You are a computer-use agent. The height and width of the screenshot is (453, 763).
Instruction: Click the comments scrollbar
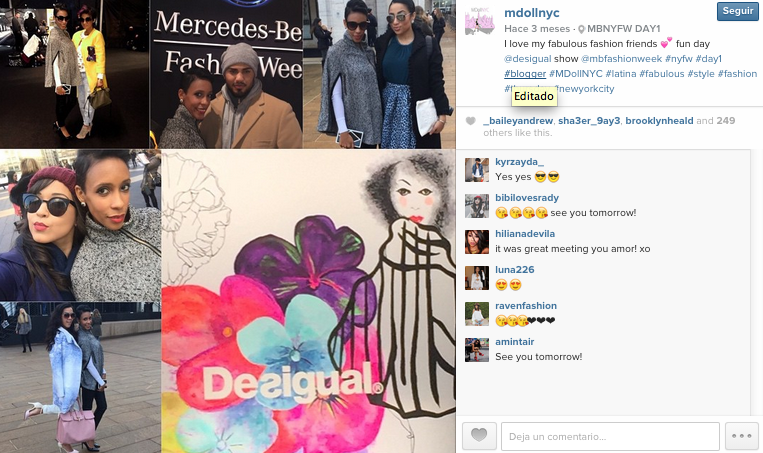pos(756,282)
